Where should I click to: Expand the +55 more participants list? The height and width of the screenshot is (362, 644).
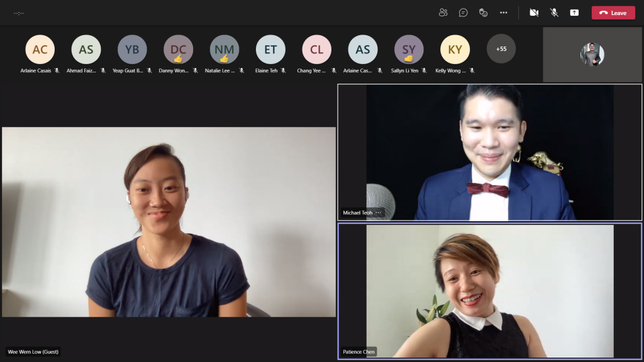pos(501,49)
